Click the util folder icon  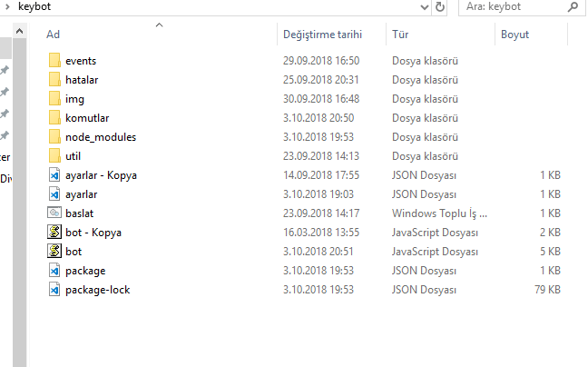[x=54, y=156]
